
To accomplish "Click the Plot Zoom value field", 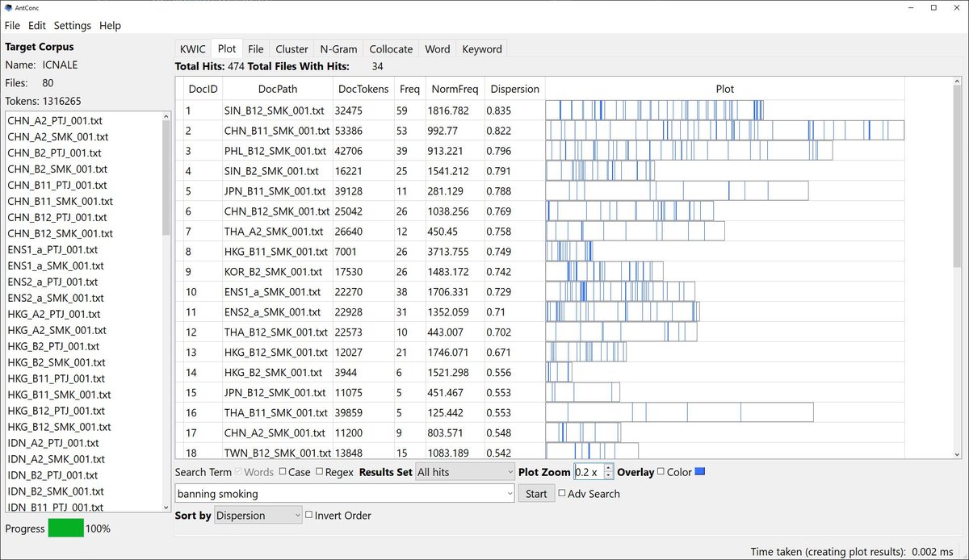I will pyautogui.click(x=589, y=472).
